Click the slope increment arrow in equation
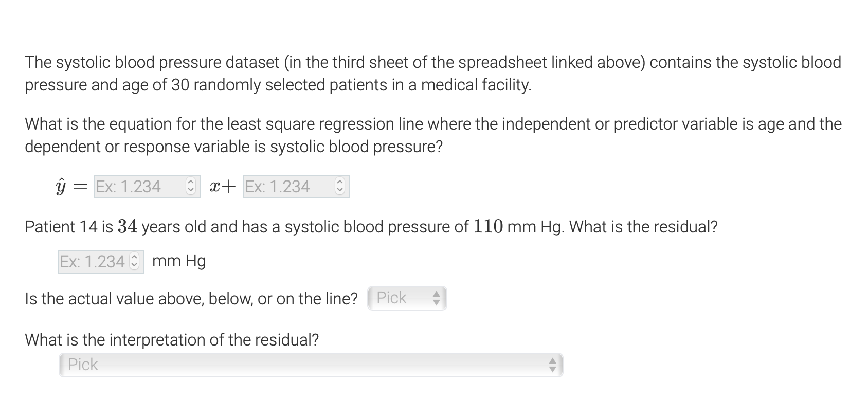Screen dimensions: 868x399 [190, 183]
